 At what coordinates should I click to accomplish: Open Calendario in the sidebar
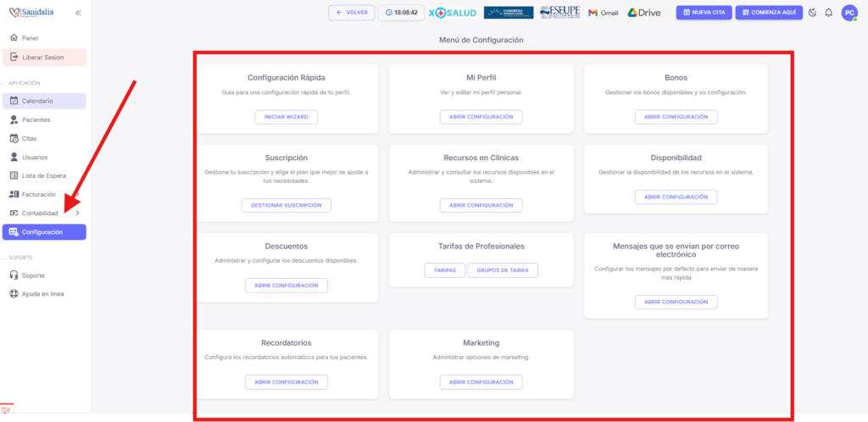(44, 101)
